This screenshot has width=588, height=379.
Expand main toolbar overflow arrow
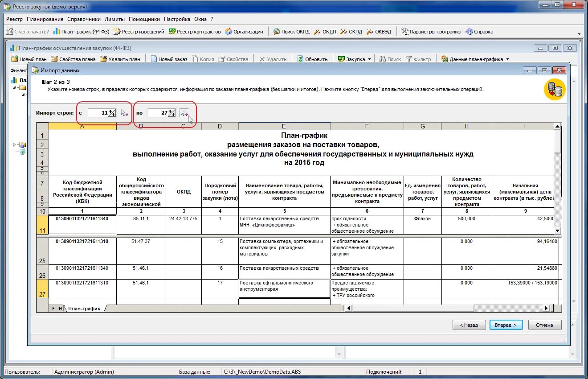pos(579,33)
